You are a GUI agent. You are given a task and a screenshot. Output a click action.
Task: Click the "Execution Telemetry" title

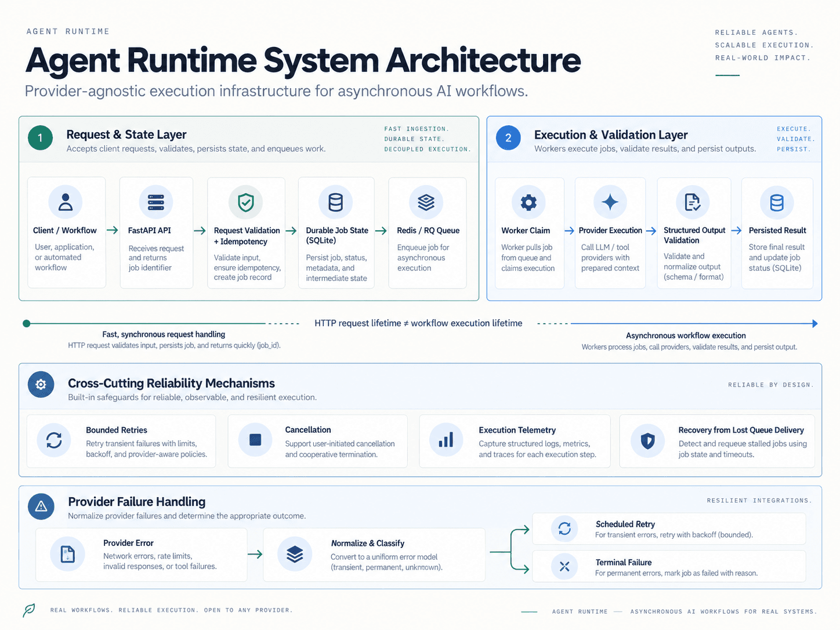pyautogui.click(x=517, y=430)
